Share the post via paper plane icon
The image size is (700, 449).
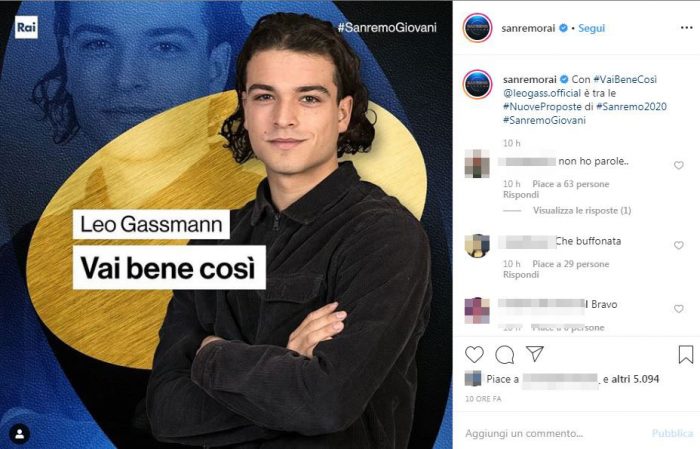pyautogui.click(x=534, y=353)
